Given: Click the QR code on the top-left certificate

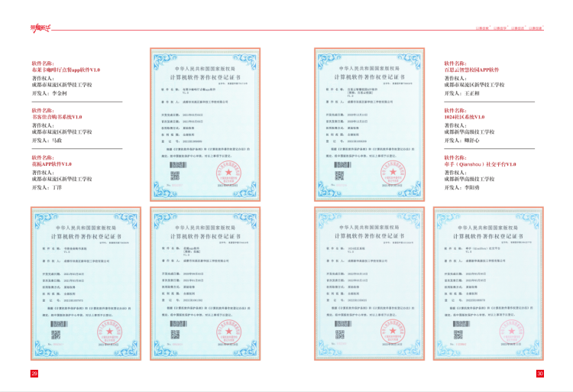Looking at the screenshot, I should click(x=174, y=176).
